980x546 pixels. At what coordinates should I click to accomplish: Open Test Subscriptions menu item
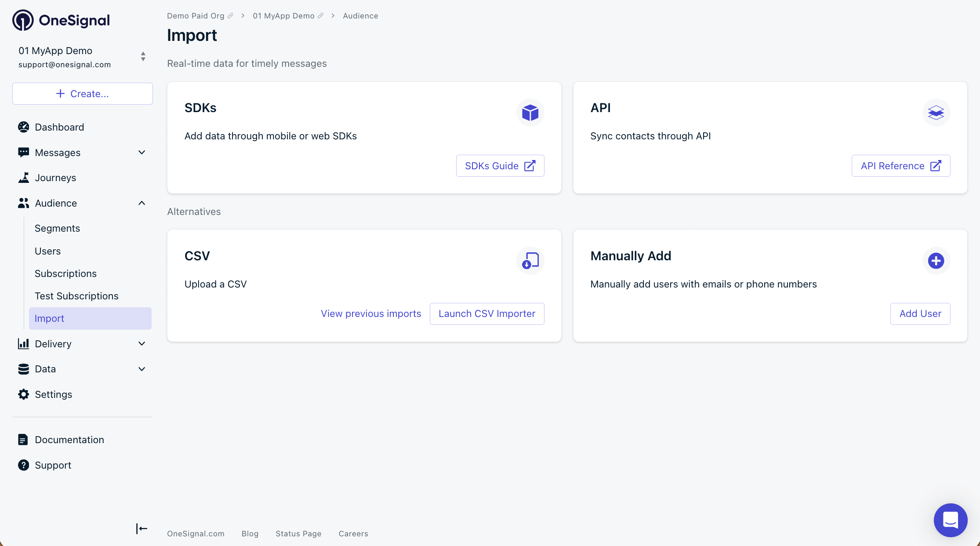point(76,296)
